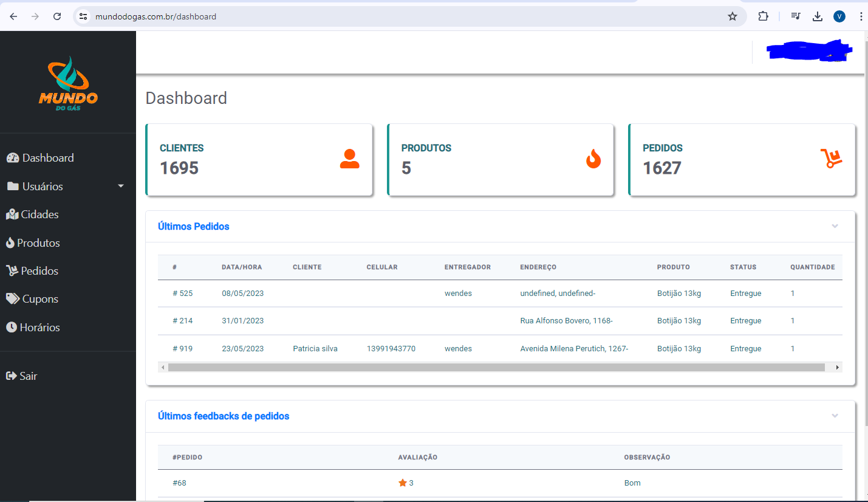The height and width of the screenshot is (502, 868).
Task: Expand the Usuários sidebar submenu
Action: point(67,186)
